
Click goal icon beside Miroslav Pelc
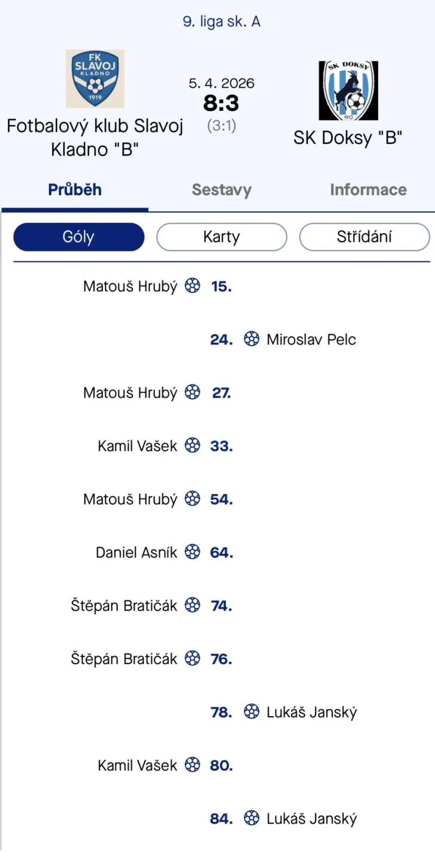pyautogui.click(x=251, y=339)
